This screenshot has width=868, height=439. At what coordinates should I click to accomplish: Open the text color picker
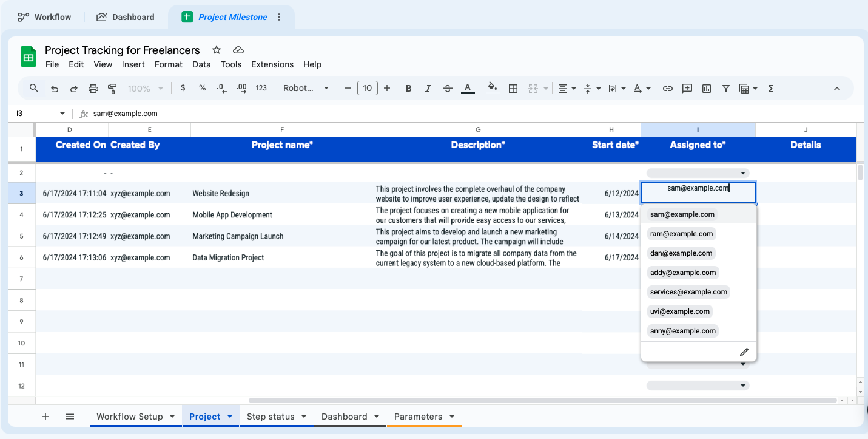coord(467,89)
